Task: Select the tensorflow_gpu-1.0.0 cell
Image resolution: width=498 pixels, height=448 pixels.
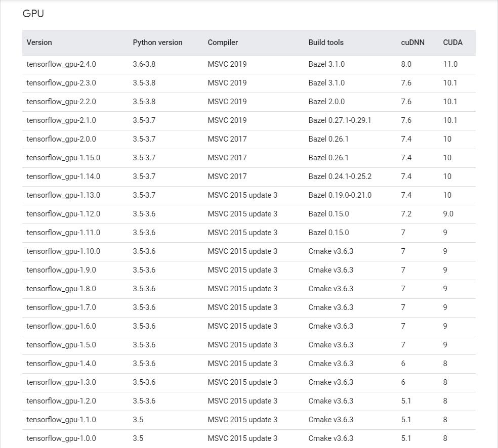Action: [x=61, y=439]
